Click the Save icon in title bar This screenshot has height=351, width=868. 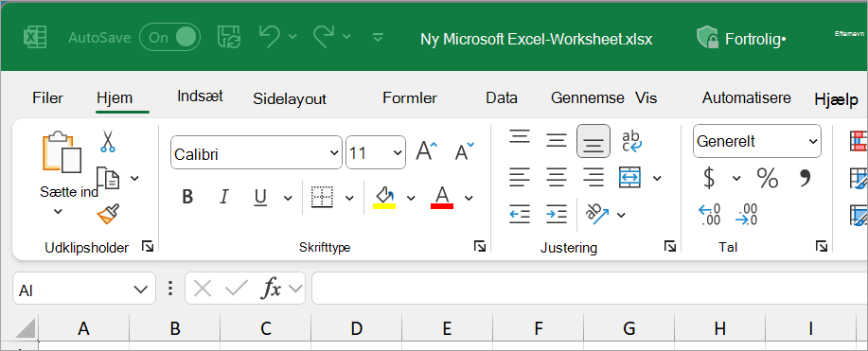coord(229,37)
